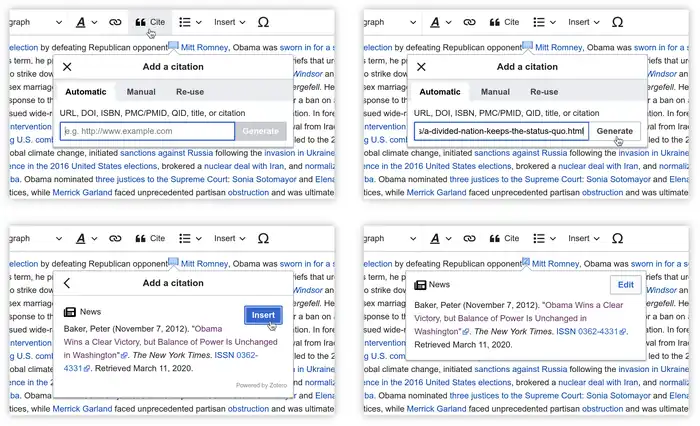
Task: Open the text style 'A' dropdown in the top-left toolbar
Action: [85, 22]
